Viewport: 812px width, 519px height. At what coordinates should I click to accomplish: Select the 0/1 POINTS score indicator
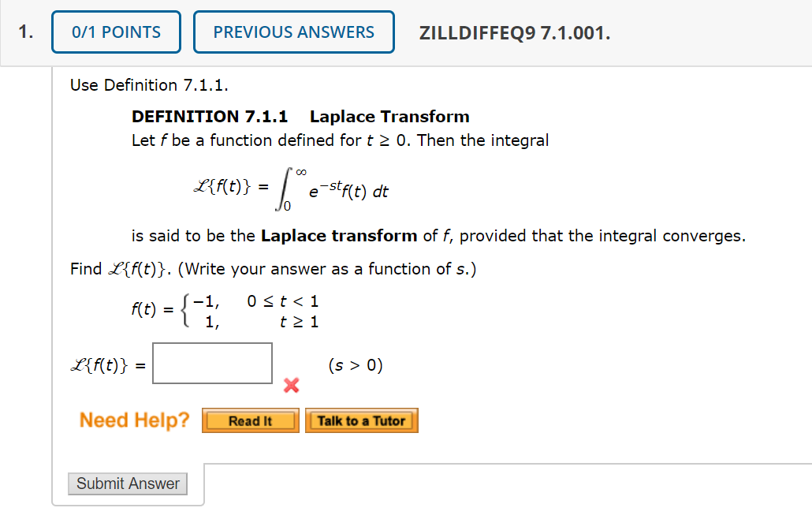(x=116, y=32)
